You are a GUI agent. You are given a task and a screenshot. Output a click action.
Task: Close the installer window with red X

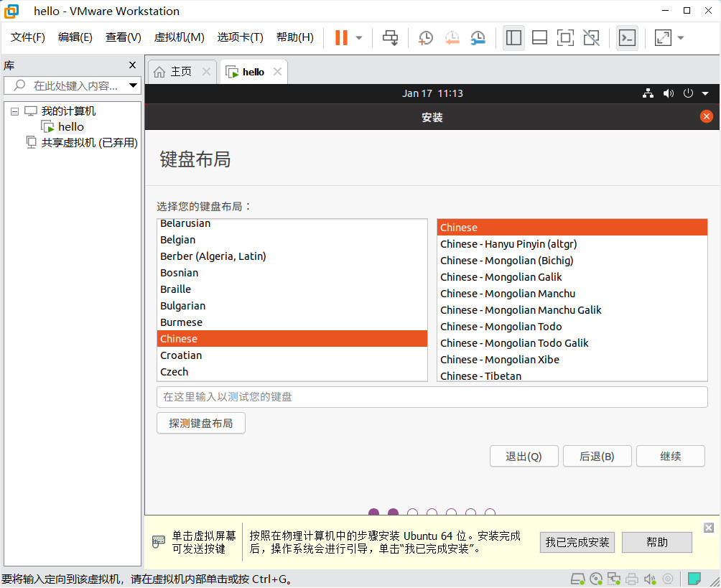(x=707, y=116)
